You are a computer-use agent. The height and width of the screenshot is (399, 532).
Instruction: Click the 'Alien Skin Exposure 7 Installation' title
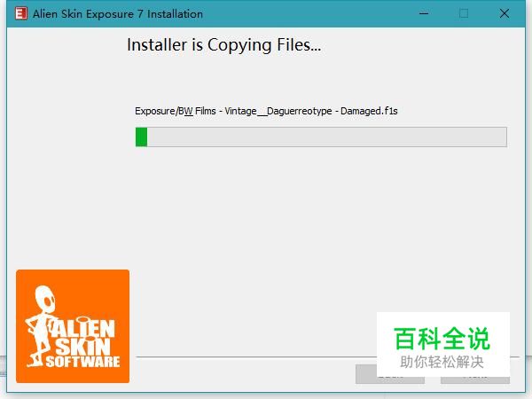118,14
